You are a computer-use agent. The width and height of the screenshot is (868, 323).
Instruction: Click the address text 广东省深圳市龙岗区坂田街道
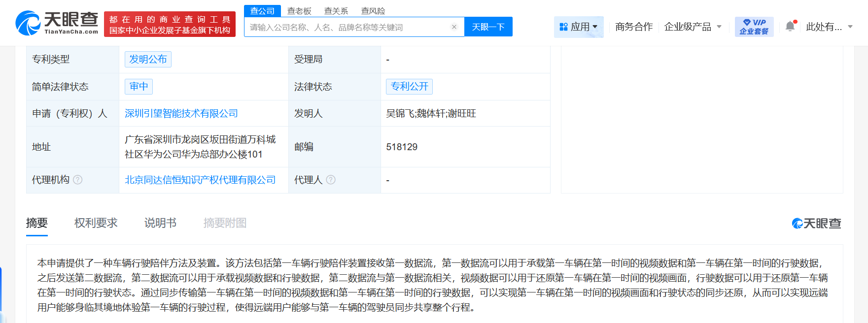point(200,147)
